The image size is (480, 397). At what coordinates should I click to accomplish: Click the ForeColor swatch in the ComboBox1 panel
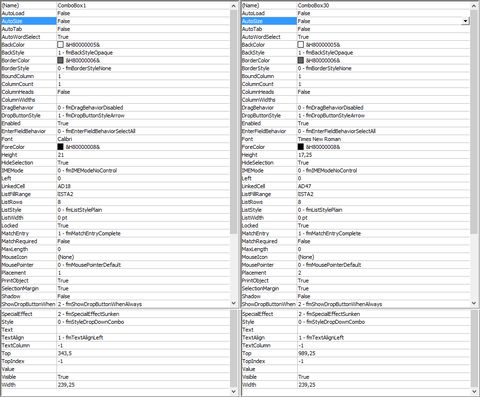(x=60, y=147)
